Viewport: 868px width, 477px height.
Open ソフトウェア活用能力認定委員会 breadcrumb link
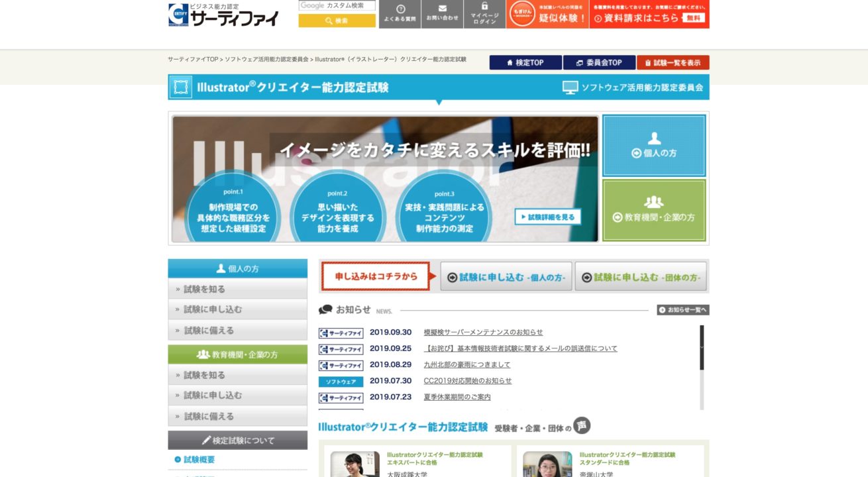pos(266,59)
